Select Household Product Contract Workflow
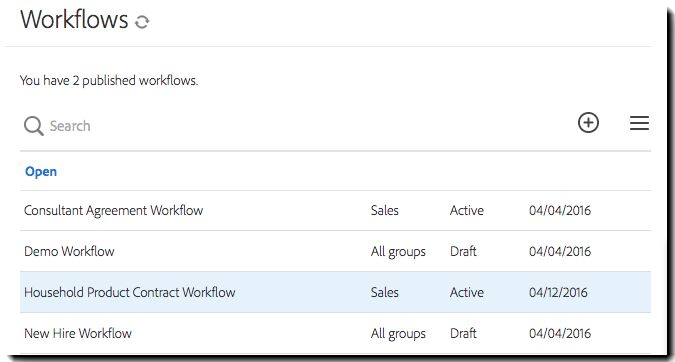The image size is (675, 362). tap(130, 292)
